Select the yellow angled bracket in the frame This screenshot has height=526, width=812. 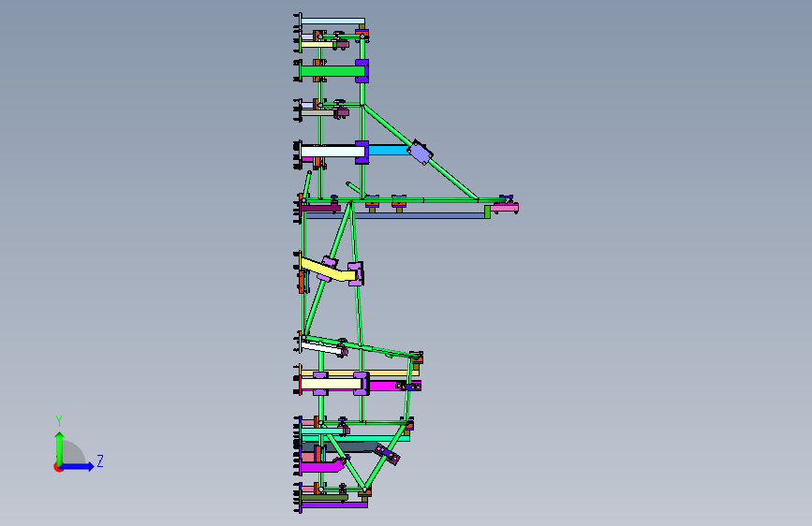tap(328, 270)
